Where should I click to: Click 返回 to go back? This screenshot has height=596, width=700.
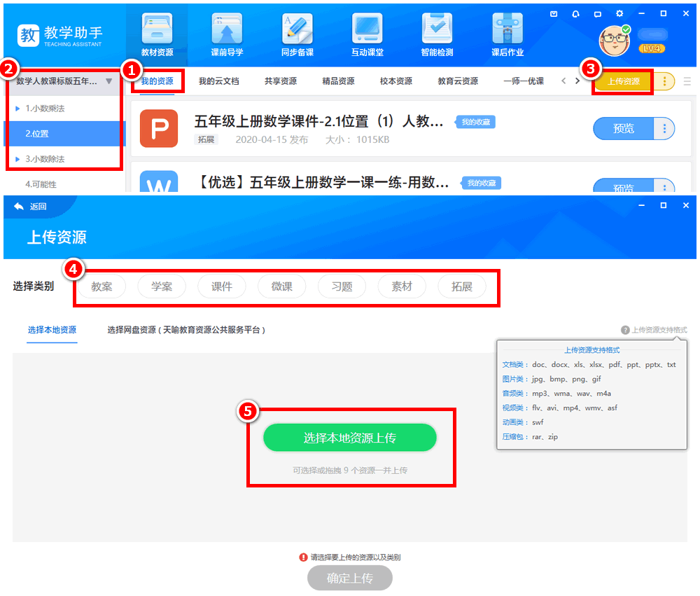[x=30, y=206]
